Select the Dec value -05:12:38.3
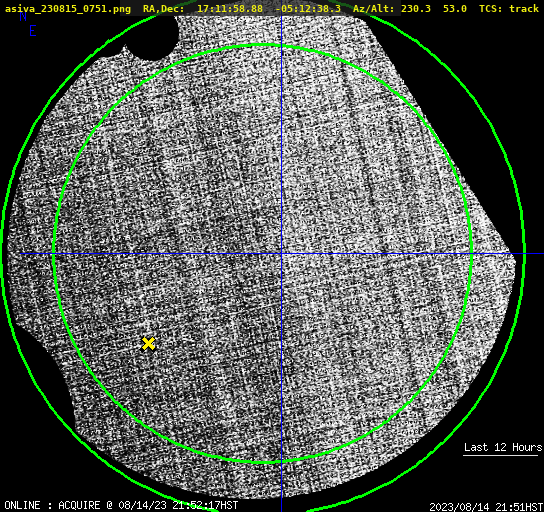This screenshot has width=544, height=512. coord(308,9)
